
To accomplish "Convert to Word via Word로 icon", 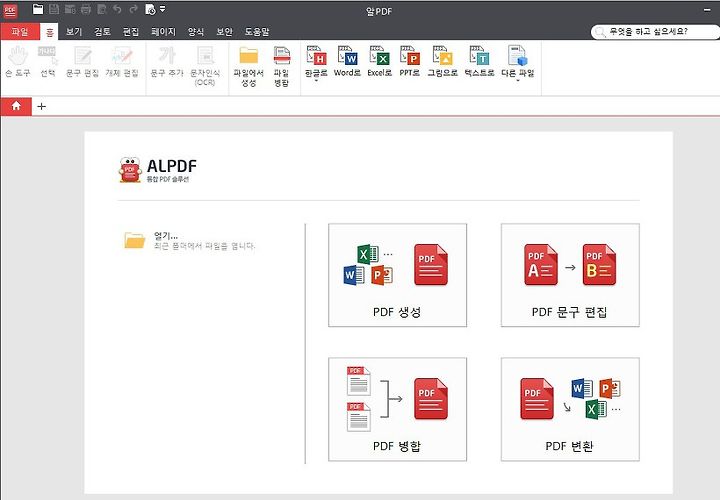I will click(347, 61).
